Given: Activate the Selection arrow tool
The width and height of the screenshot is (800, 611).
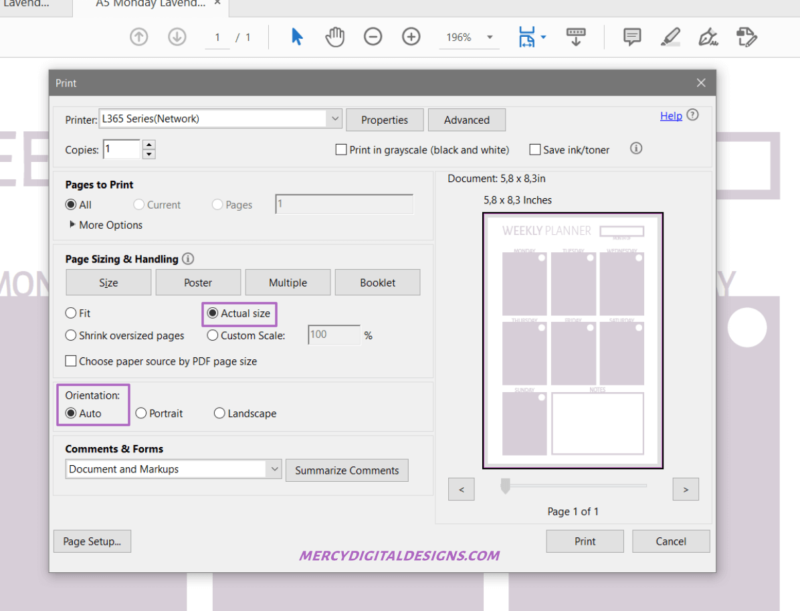Looking at the screenshot, I should tap(296, 37).
